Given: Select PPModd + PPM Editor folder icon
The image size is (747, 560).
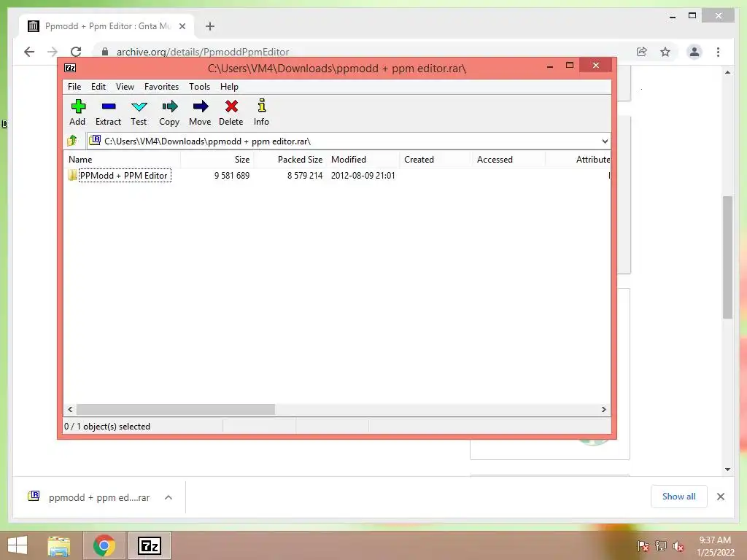Looking at the screenshot, I should tap(72, 175).
